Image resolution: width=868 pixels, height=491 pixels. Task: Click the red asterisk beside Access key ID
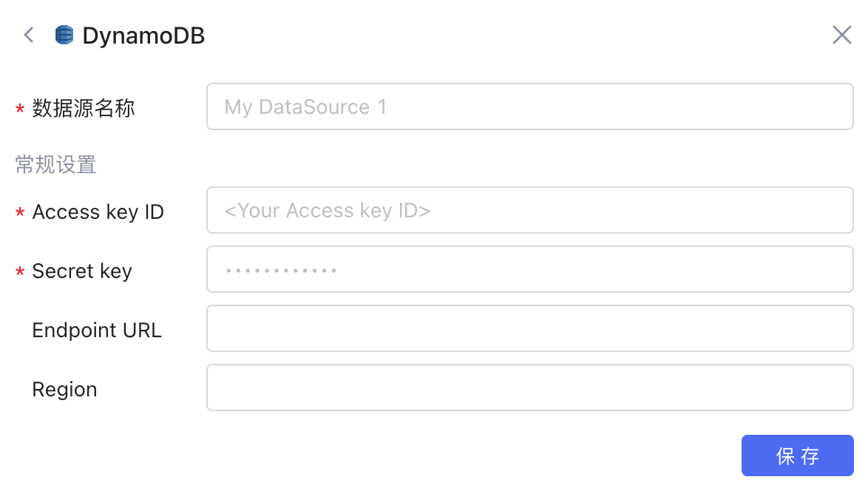click(20, 212)
